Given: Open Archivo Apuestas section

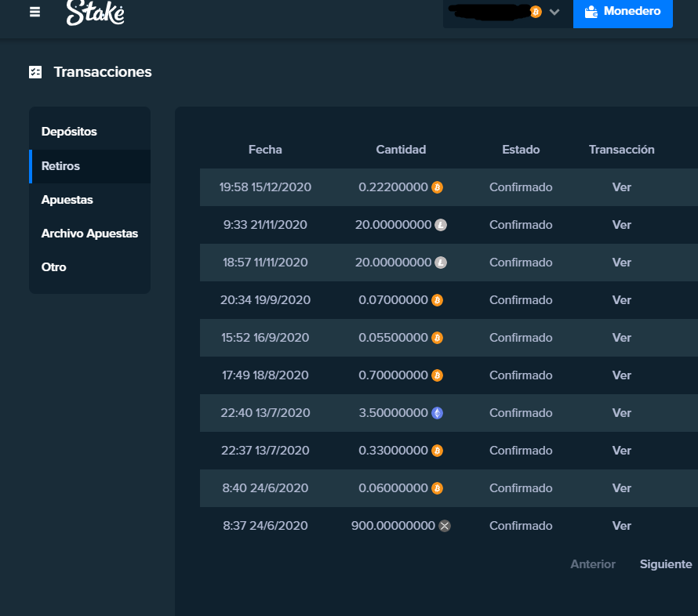Looking at the screenshot, I should (x=89, y=234).
